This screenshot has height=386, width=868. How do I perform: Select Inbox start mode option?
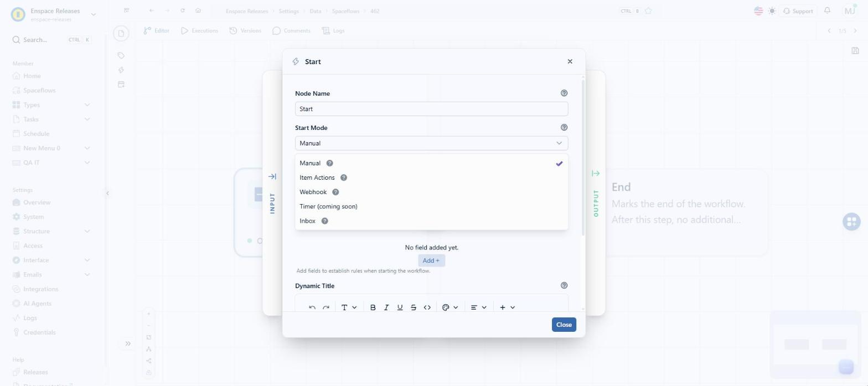click(431, 221)
